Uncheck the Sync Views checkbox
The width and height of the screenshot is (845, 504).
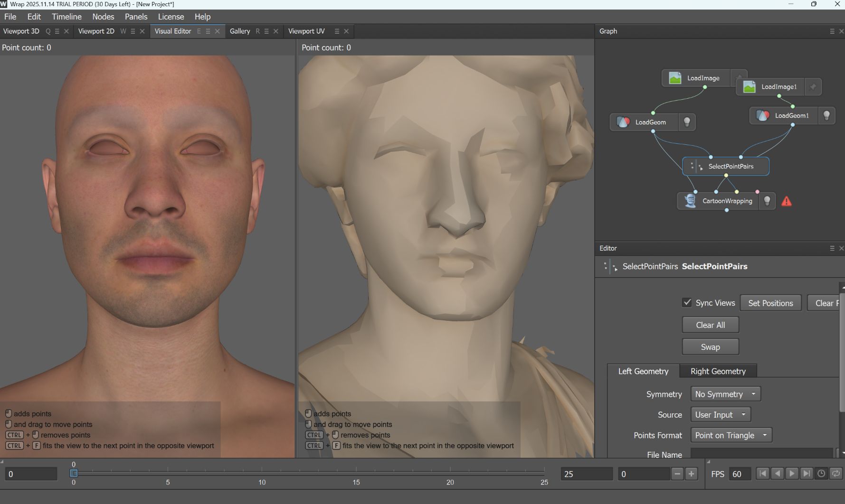(687, 303)
